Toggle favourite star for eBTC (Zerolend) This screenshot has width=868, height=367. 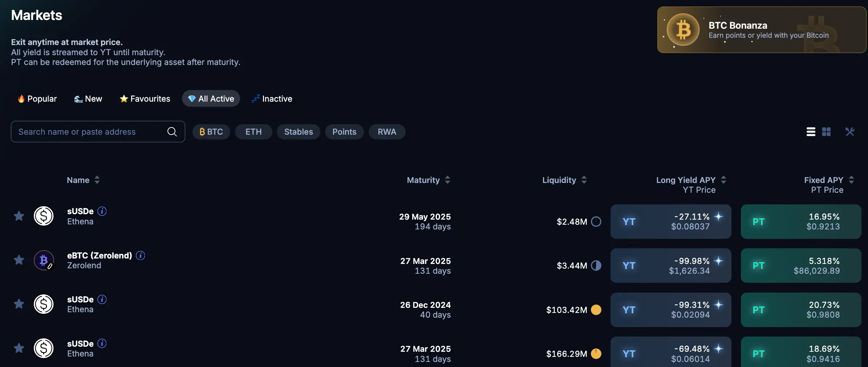coord(19,260)
